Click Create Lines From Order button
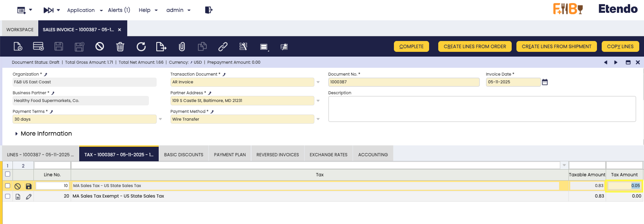 pyautogui.click(x=474, y=46)
